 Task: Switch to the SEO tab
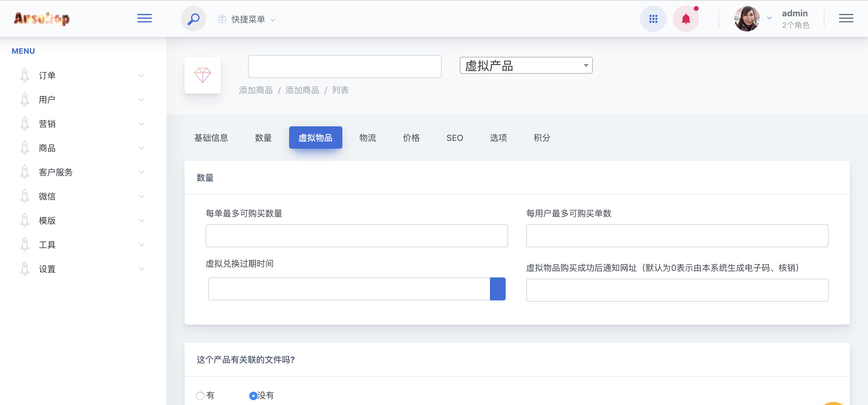pos(455,138)
